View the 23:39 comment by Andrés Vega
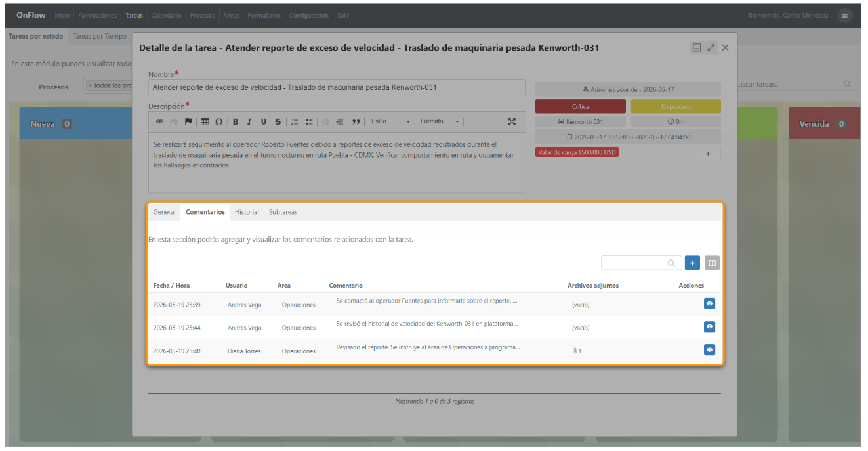Screen dimensions: 868x451 pyautogui.click(x=709, y=303)
